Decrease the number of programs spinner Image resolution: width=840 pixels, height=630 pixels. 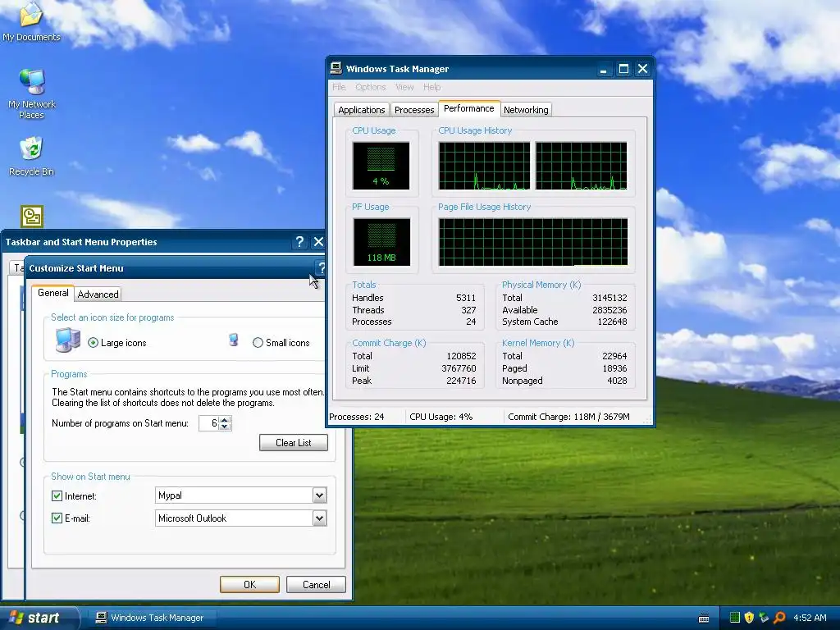(x=225, y=427)
